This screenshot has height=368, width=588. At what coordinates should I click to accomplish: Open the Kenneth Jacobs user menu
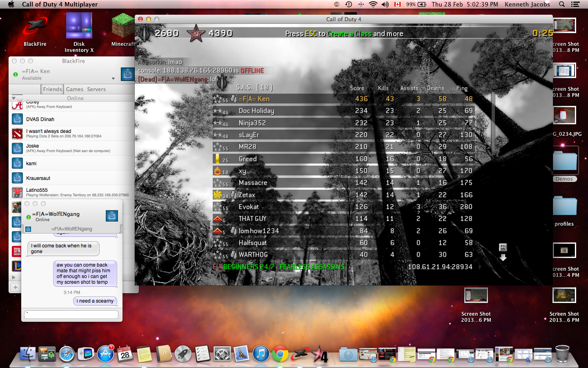click(527, 4)
